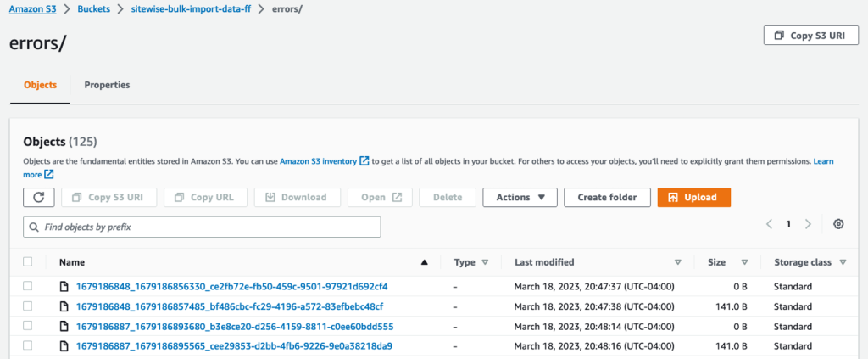The image size is (868, 359).
Task: Click the Delete button
Action: [448, 197]
